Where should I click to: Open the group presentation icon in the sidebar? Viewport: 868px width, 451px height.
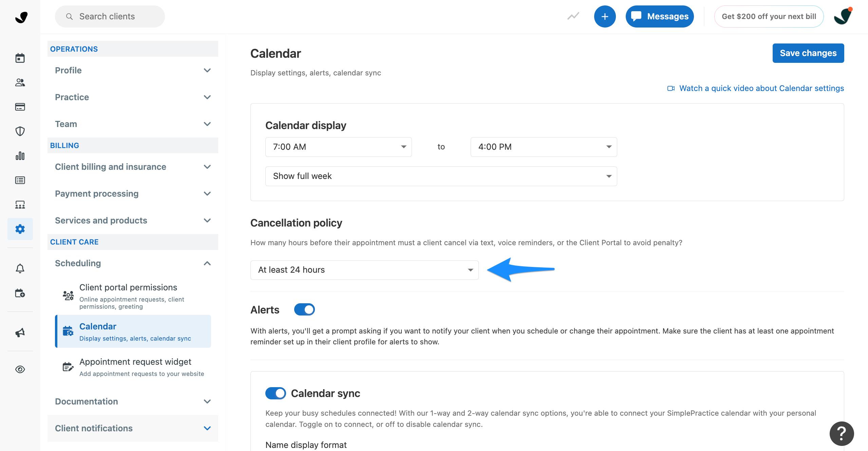pyautogui.click(x=20, y=205)
